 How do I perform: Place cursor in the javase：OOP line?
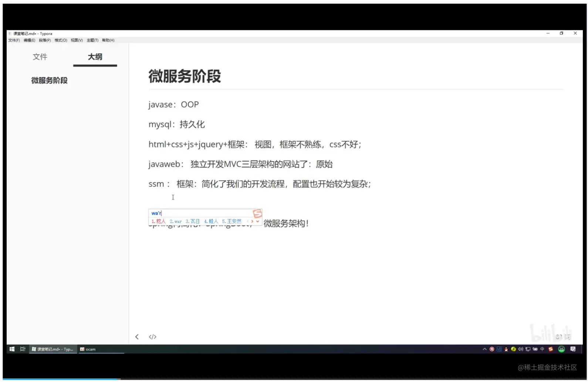[173, 105]
